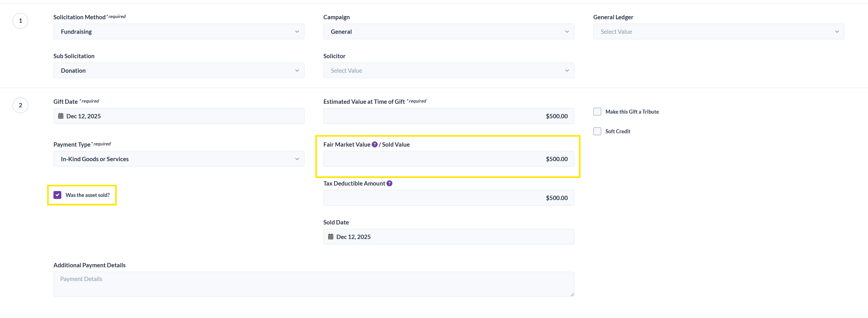Click the step 1 circle indicator
The height and width of the screenshot is (318, 868).
click(20, 21)
